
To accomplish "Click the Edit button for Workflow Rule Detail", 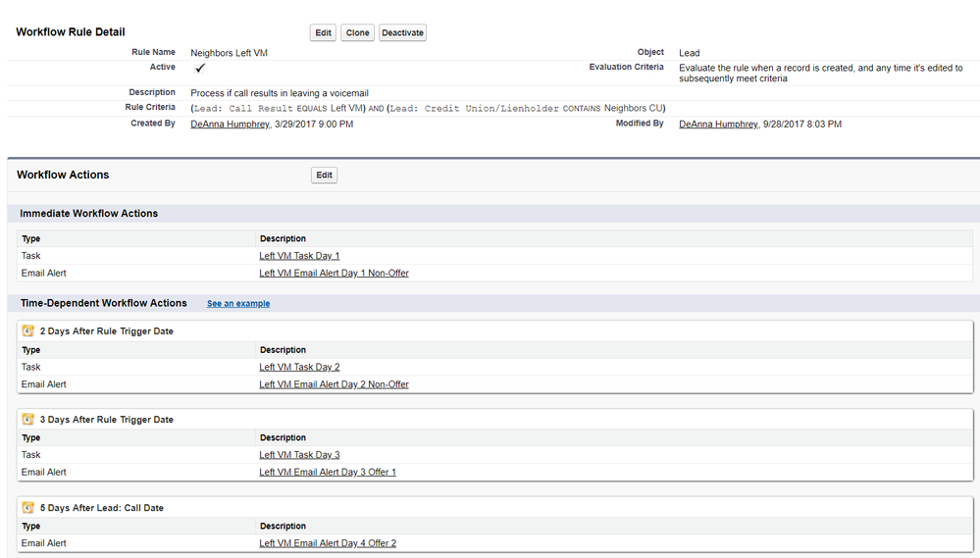I will [x=323, y=32].
